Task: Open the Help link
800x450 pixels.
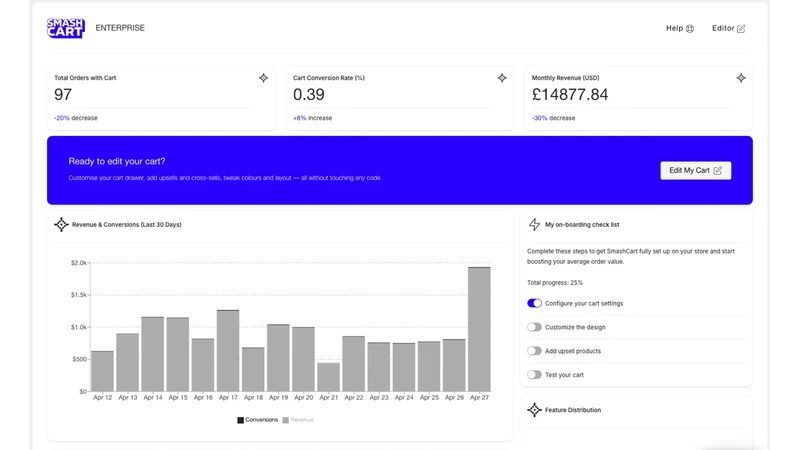Action: pos(680,28)
